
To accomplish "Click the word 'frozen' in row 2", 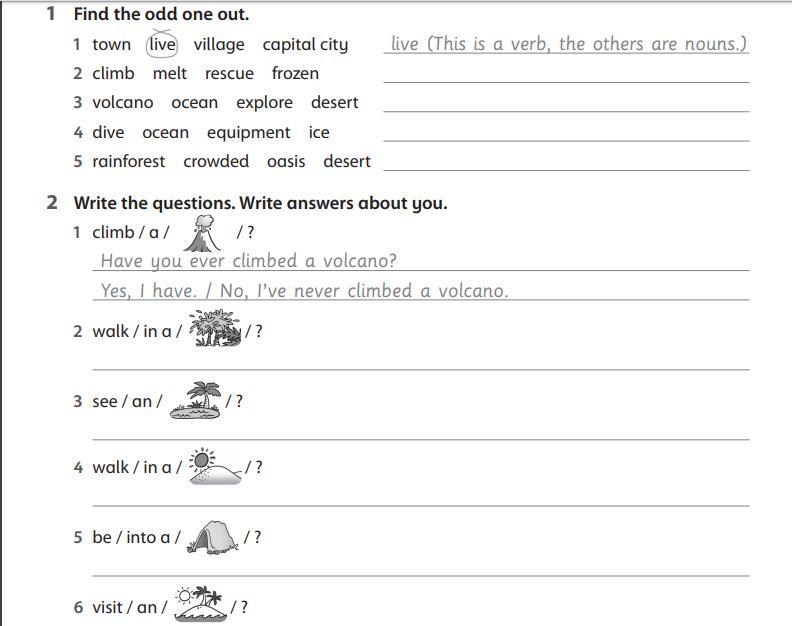I will point(295,73).
